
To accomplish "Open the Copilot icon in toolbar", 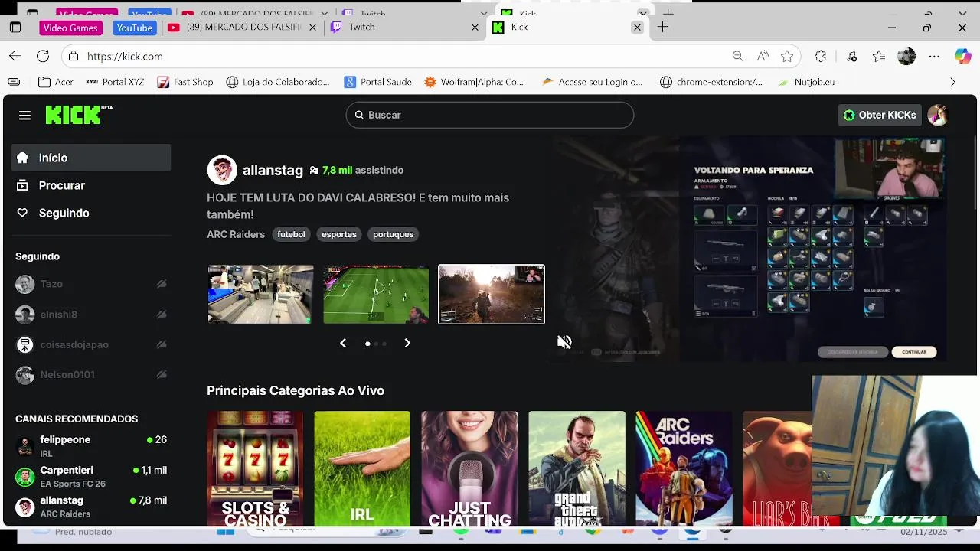I will [962, 57].
